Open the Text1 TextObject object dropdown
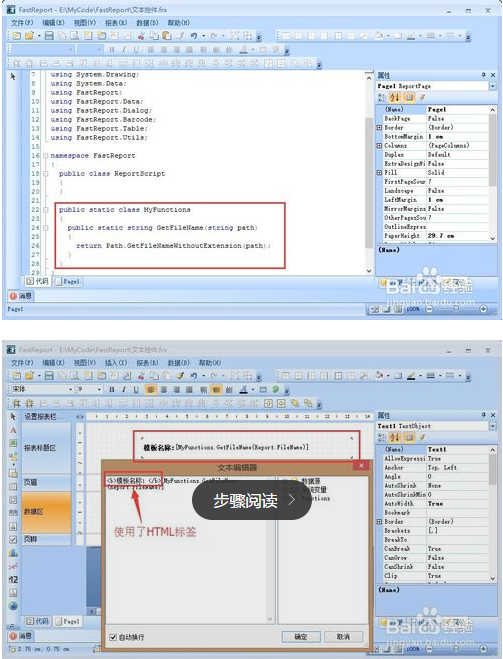This screenshot has height=659, width=503. pyautogui.click(x=492, y=426)
